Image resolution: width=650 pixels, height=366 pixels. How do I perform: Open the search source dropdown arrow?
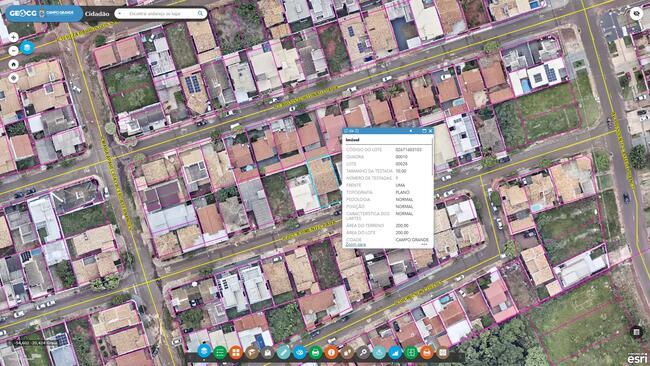(120, 14)
